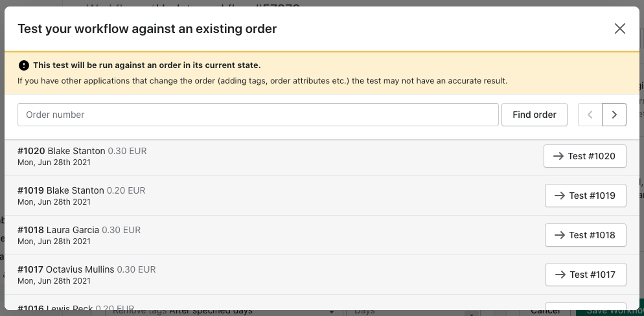Screen dimensions: 644x316
Task: Run test against order #1019
Action: pos(585,196)
